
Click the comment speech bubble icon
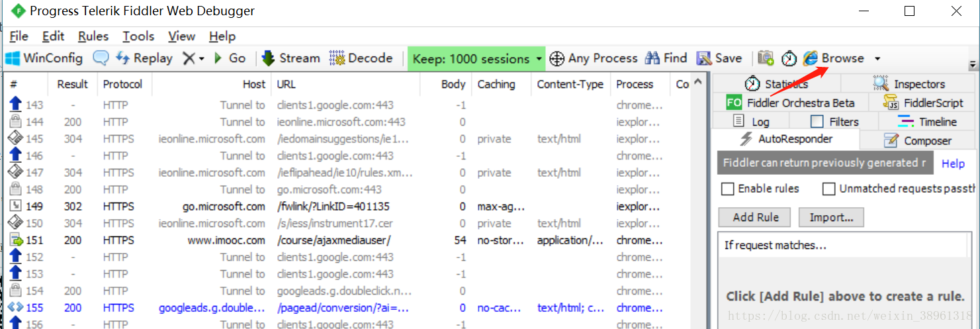[x=101, y=58]
